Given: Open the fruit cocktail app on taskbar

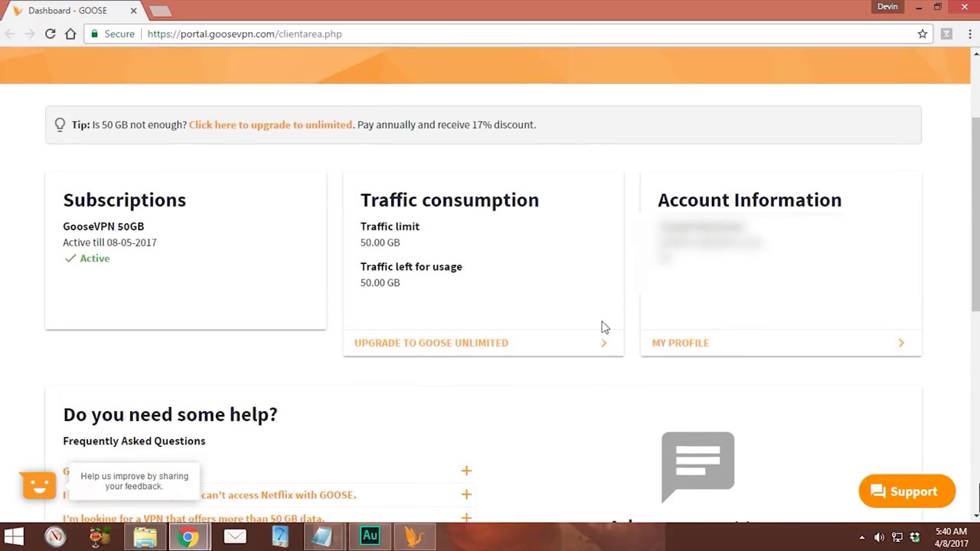Looking at the screenshot, I should pos(100,536).
